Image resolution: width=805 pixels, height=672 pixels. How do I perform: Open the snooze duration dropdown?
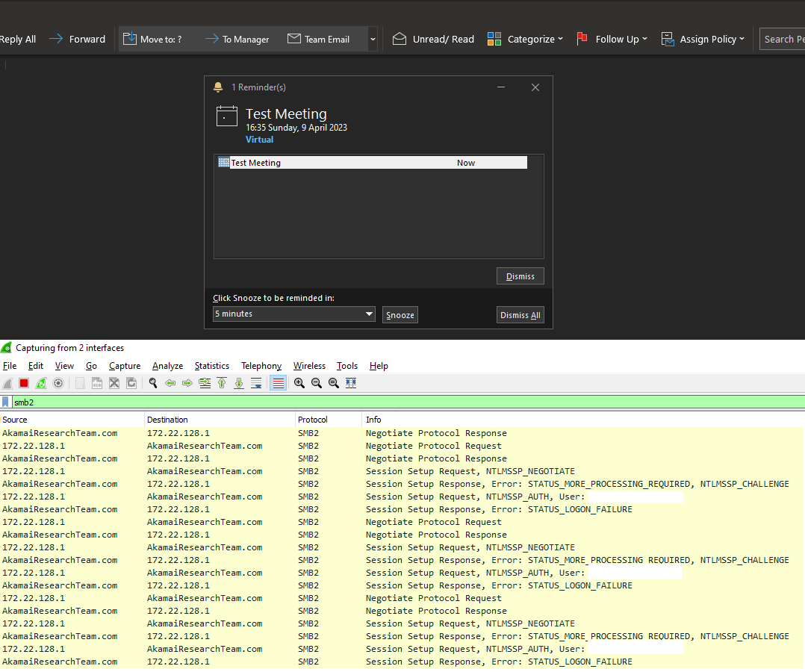(x=293, y=314)
